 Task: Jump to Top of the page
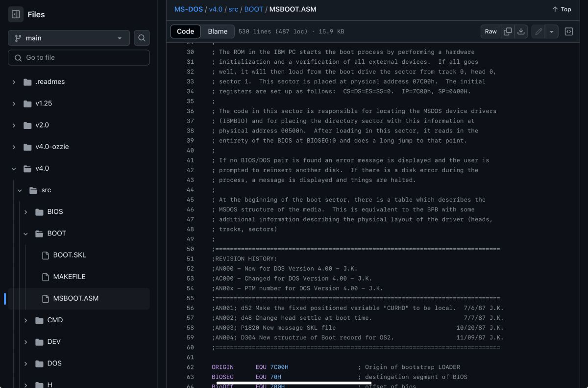(x=562, y=9)
